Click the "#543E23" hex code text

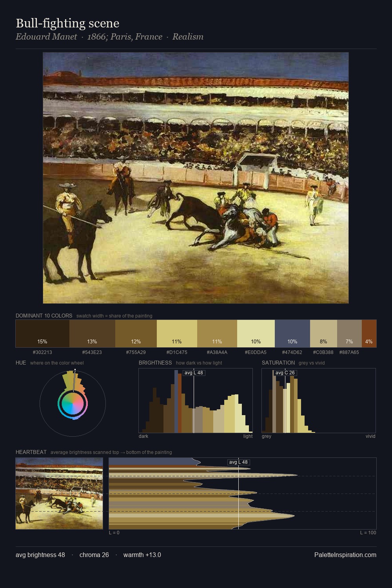pos(92,352)
